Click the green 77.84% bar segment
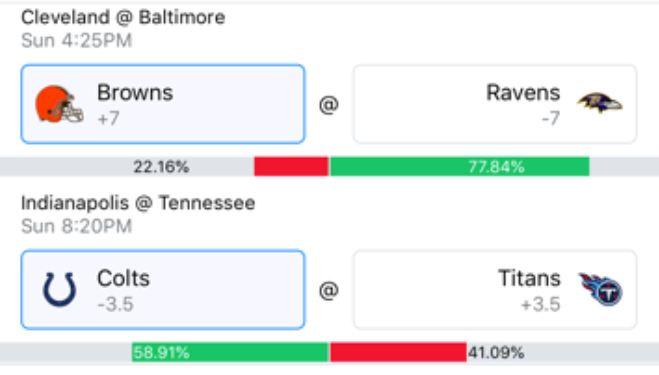The height and width of the screenshot is (375, 659). coord(459,166)
